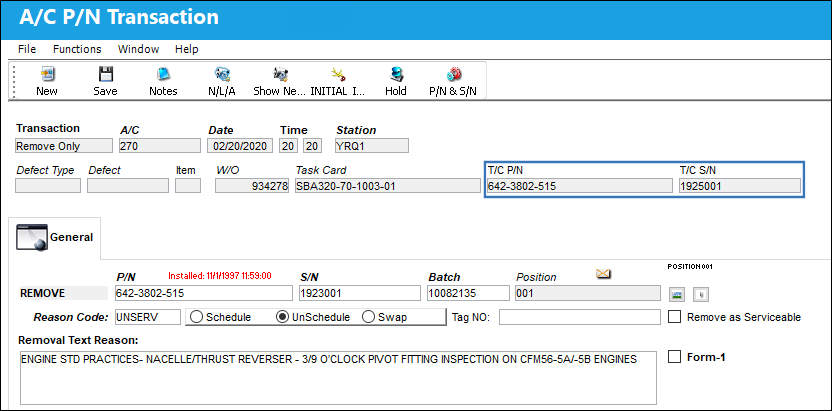The width and height of the screenshot is (832, 411).
Task: Click the N/L/A toolbar icon
Action: pyautogui.click(x=221, y=74)
